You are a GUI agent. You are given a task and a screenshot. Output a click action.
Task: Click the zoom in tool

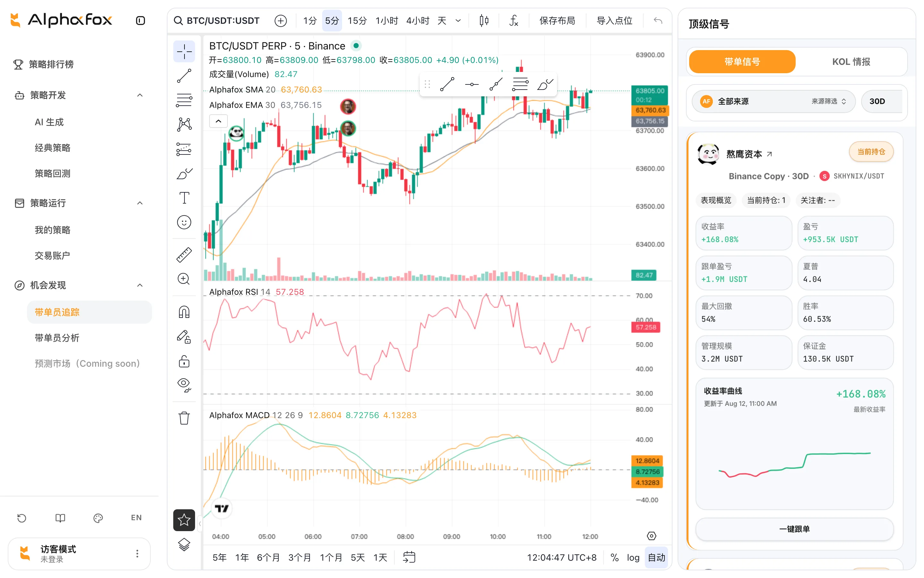point(184,279)
